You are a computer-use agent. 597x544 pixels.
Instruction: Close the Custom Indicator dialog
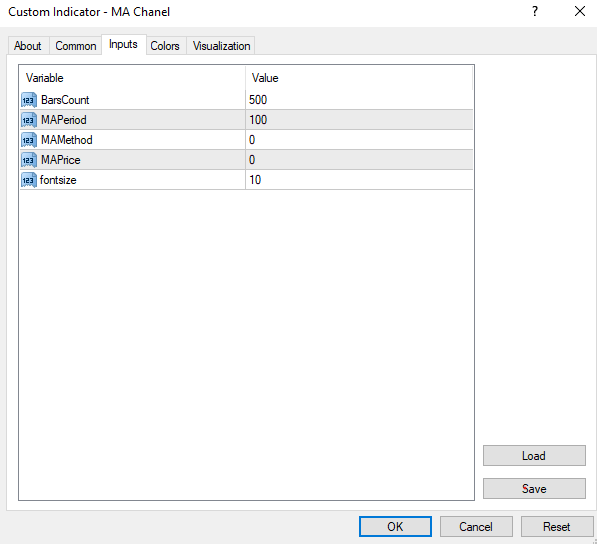(x=580, y=11)
